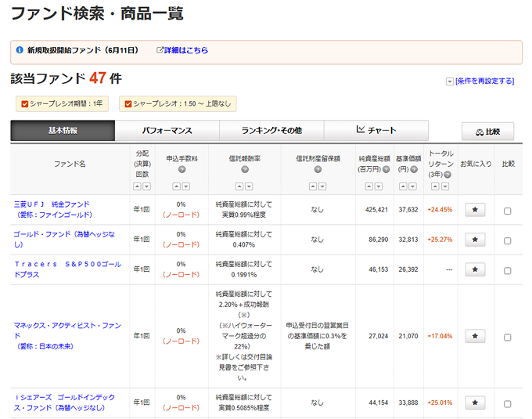Screen dimensions: 532x419
Task: Click the help icon for 信託財産留保額
Action: (x=318, y=170)
